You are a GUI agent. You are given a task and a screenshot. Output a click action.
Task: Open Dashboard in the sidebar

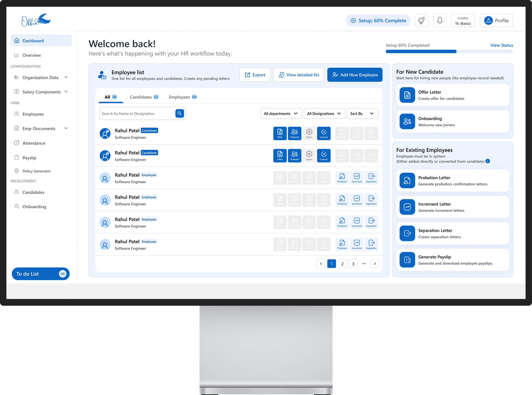(41, 40)
